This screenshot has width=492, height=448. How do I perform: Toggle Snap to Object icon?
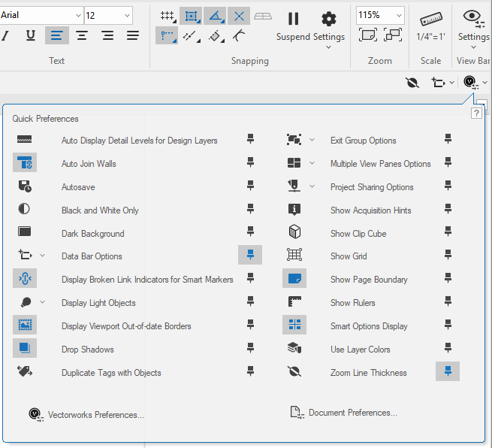pyautogui.click(x=192, y=16)
